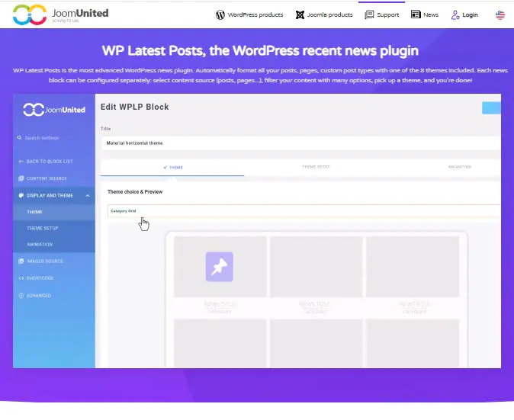Screen dimensions: 514x420
Task: Collapse Display and Theme chevron
Action: pyautogui.click(x=88, y=196)
